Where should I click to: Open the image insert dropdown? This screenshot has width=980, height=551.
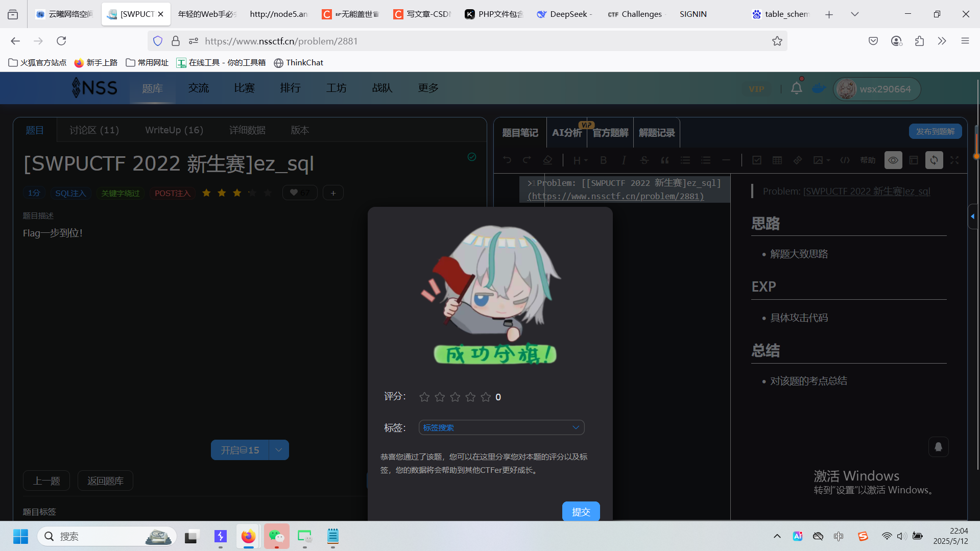[821, 160]
